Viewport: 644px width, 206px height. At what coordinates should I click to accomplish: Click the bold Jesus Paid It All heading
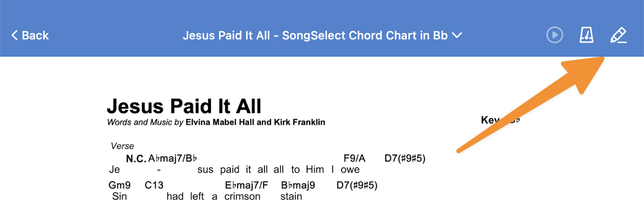184,106
